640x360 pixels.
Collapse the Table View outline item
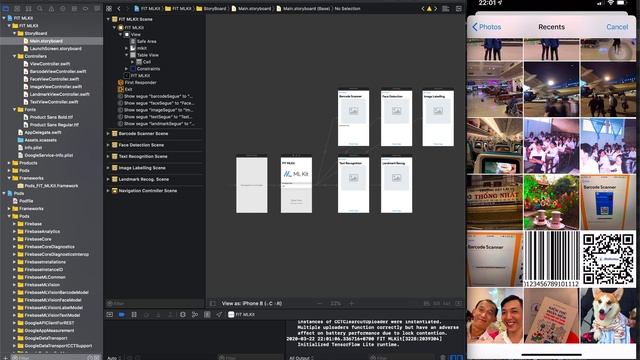click(x=127, y=55)
